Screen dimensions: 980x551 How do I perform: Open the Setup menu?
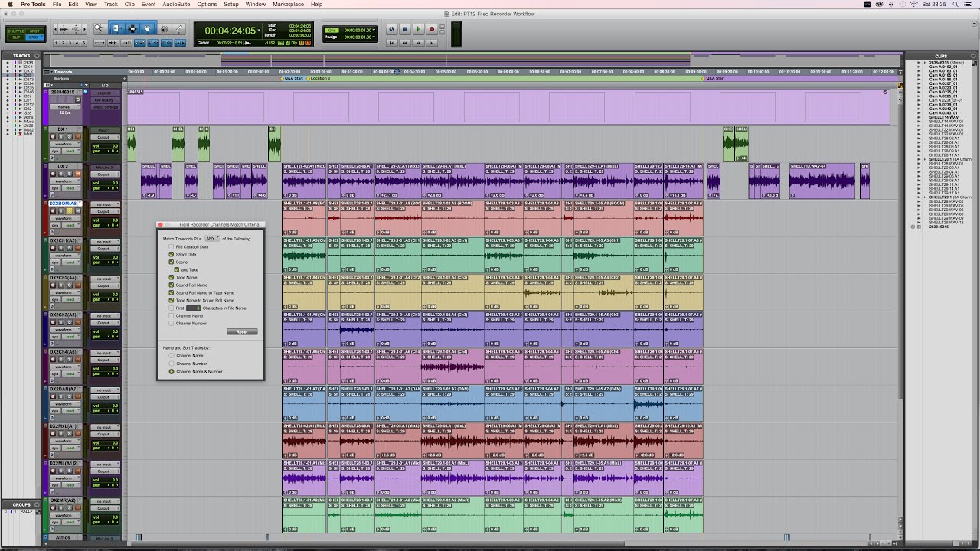point(230,5)
